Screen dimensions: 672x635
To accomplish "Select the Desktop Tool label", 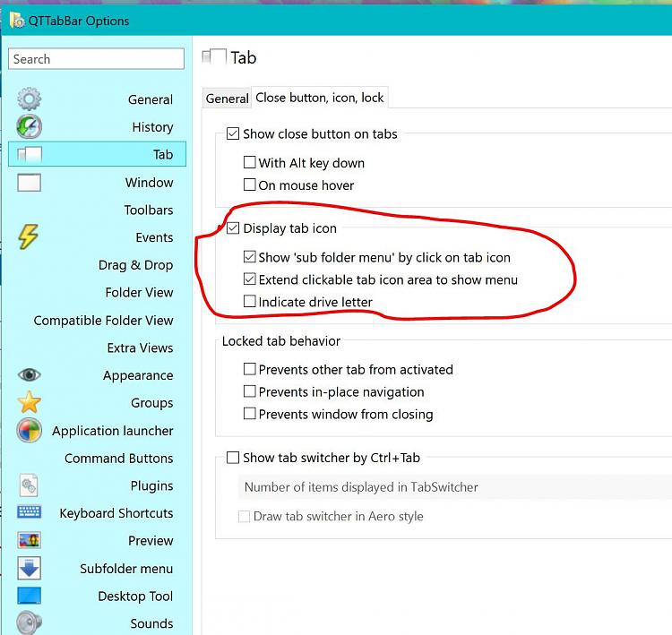I will pyautogui.click(x=135, y=596).
